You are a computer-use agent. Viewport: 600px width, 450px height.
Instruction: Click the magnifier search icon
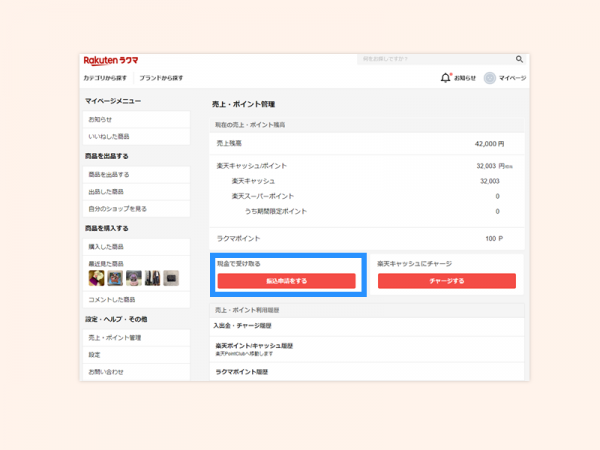tap(519, 59)
